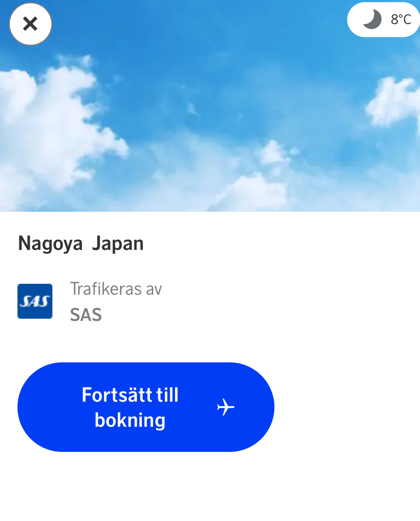Tap the 8°C temperature reading
420x521 pixels.
pos(401,19)
